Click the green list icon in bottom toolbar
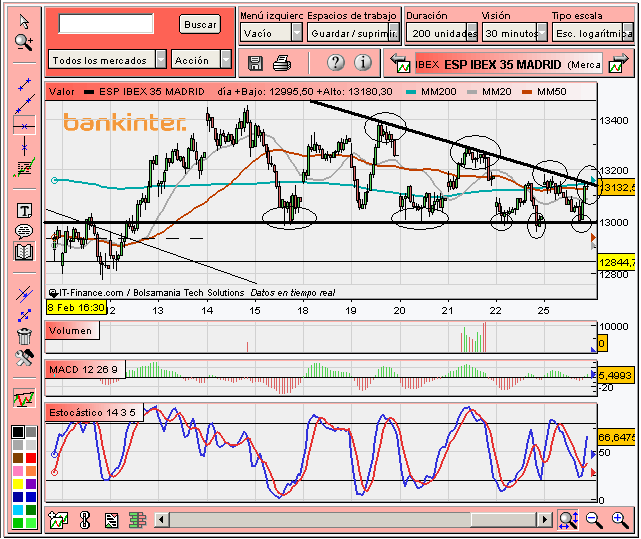Image resolution: width=641 pixels, height=539 pixels. pos(137,520)
